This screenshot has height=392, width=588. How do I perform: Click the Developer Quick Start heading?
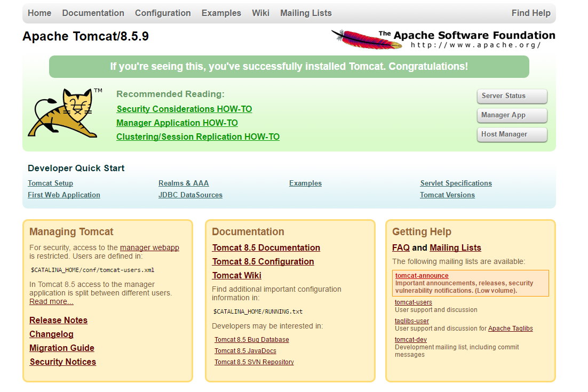click(x=76, y=169)
